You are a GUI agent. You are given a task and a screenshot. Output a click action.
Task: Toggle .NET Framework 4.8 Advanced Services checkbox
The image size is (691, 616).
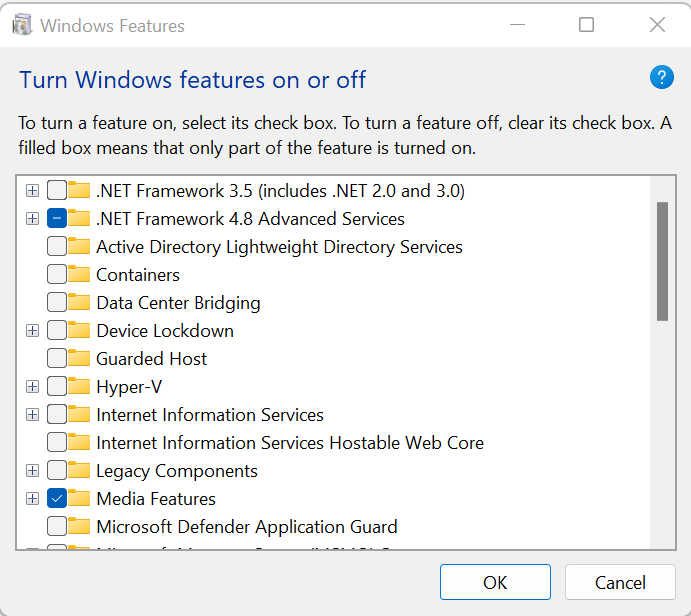click(57, 218)
